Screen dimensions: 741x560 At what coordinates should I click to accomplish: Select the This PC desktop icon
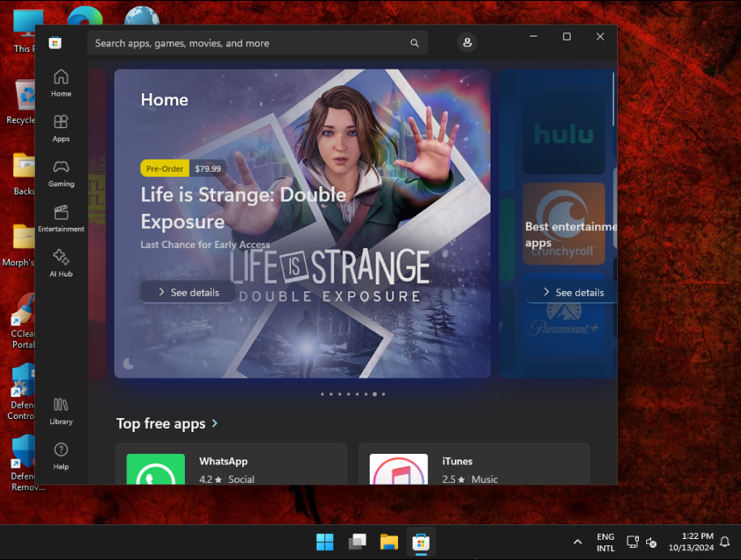click(24, 31)
